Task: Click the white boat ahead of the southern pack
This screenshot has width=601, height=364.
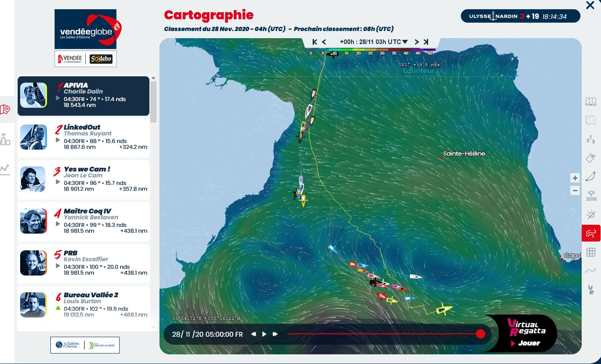Action: tap(416, 277)
